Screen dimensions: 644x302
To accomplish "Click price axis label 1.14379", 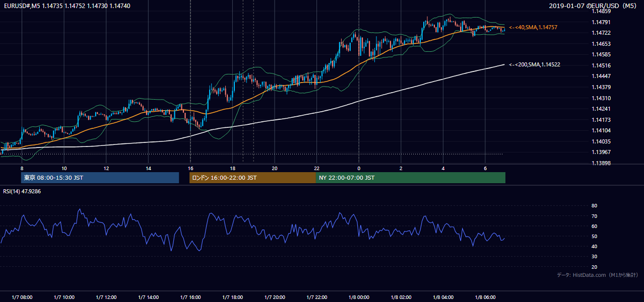I will click(x=601, y=87).
